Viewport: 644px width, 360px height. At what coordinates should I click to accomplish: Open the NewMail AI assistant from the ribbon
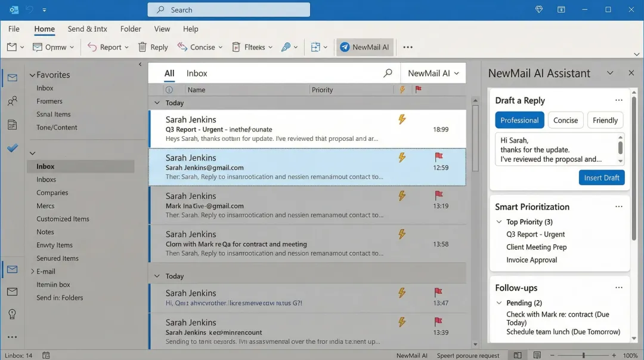[364, 47]
